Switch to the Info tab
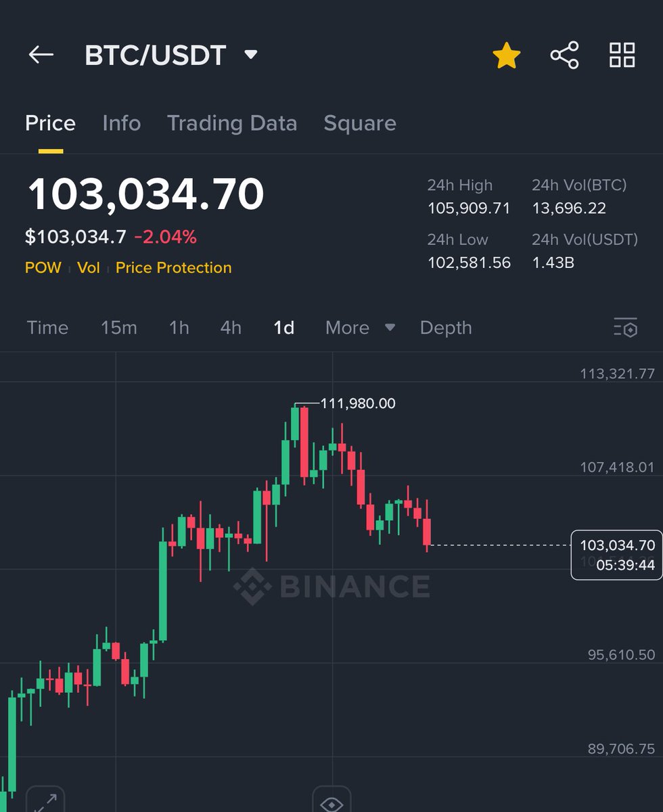This screenshot has height=812, width=663. (121, 123)
